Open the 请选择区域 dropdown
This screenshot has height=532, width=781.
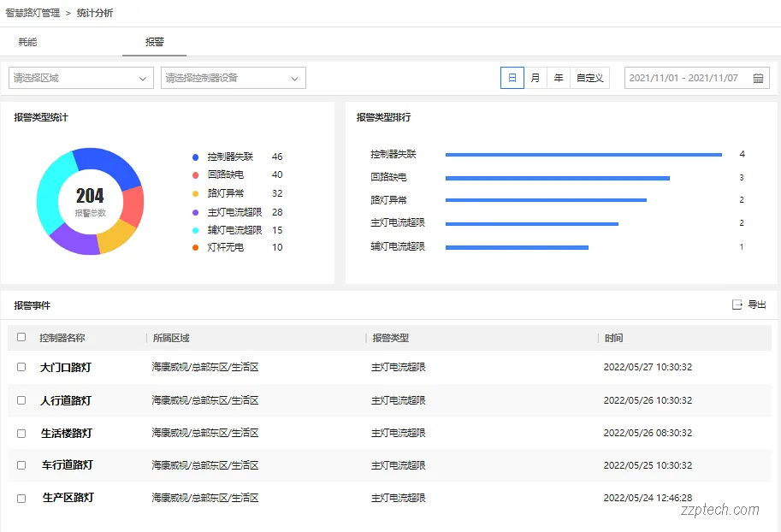click(80, 77)
